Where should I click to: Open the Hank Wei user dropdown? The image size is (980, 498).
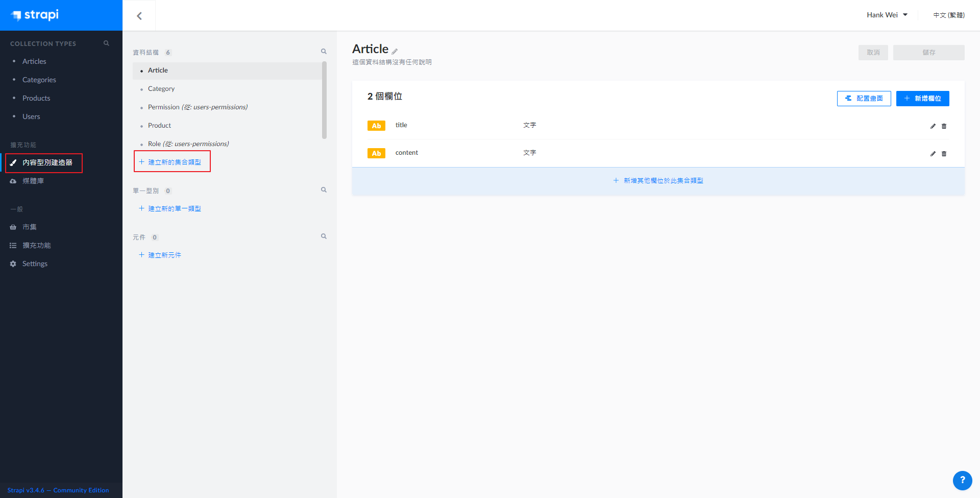(887, 15)
